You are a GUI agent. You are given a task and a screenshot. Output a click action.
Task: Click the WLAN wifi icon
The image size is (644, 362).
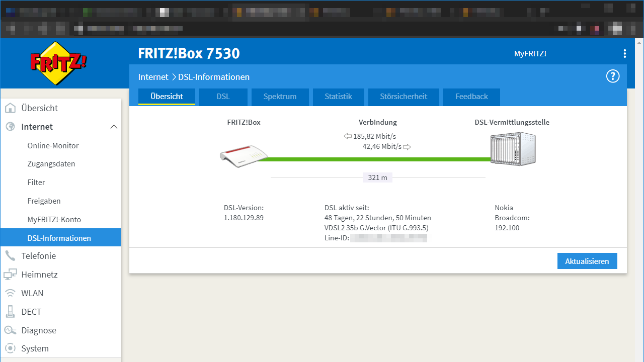(x=10, y=293)
